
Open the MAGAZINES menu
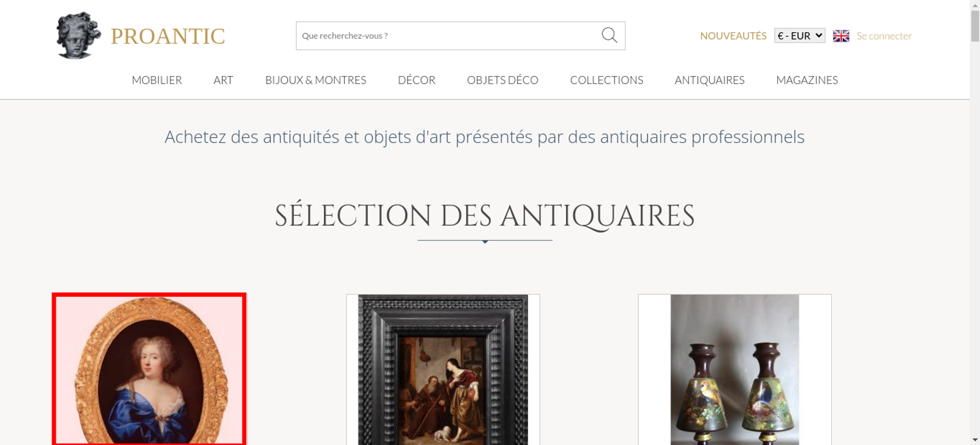click(x=807, y=80)
